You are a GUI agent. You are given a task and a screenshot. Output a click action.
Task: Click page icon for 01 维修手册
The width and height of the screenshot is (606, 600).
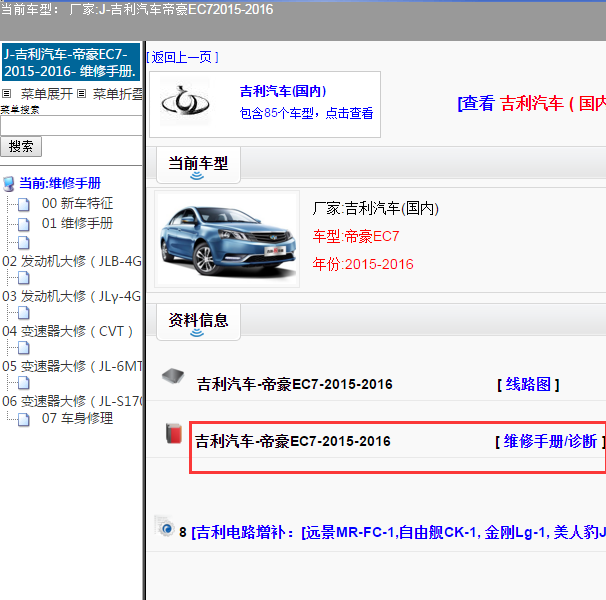(24, 224)
